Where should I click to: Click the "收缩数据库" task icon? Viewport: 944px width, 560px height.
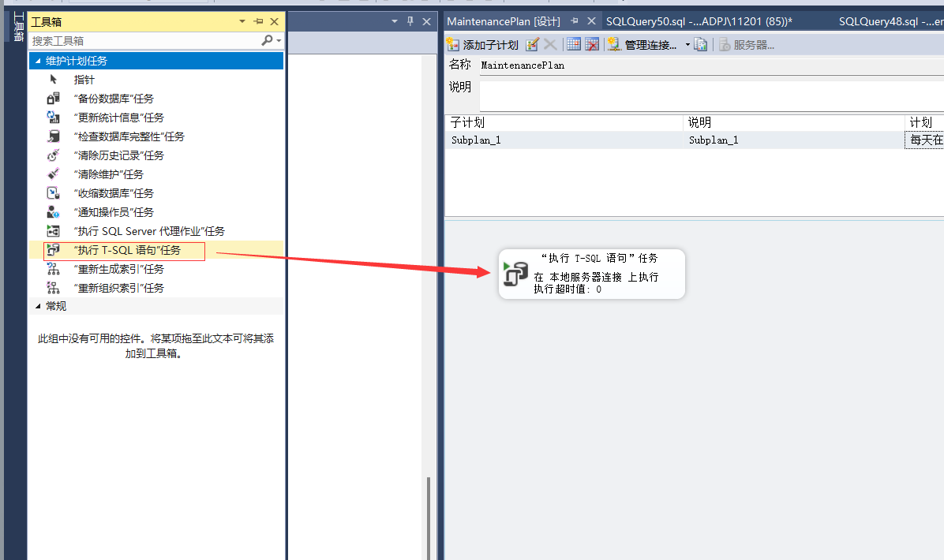54,193
